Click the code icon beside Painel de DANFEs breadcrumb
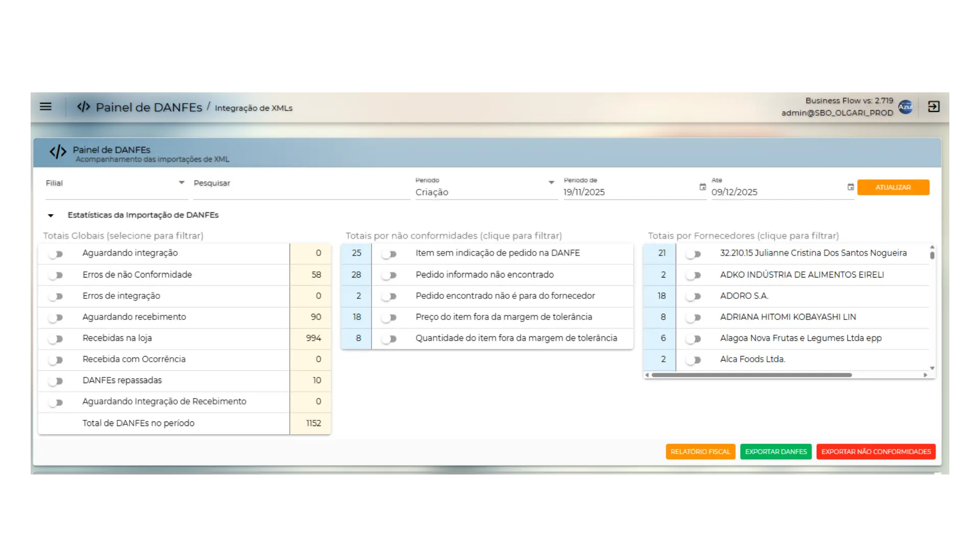Image resolution: width=980 pixels, height=551 pixels. (x=84, y=107)
